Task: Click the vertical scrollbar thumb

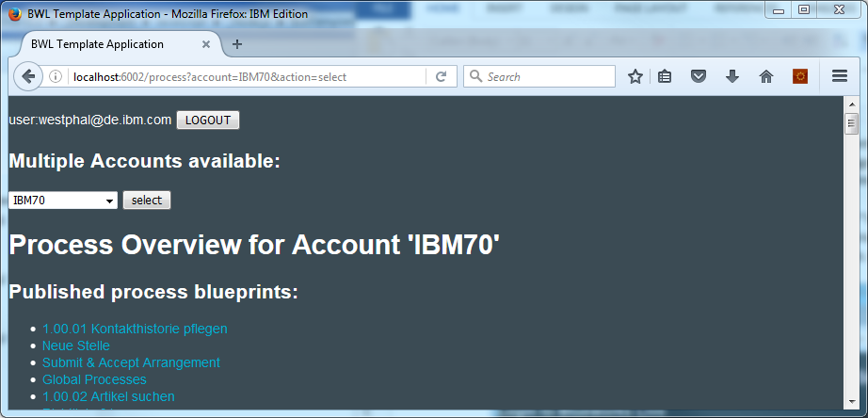Action: point(851,123)
